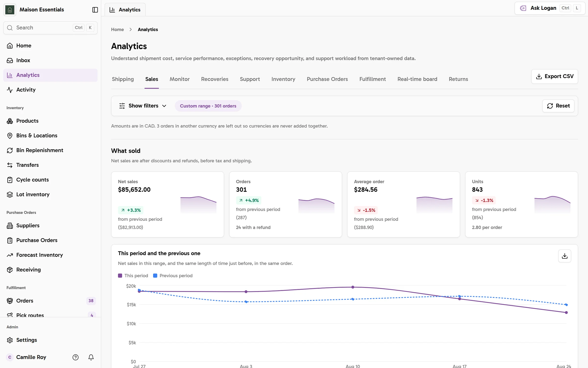The image size is (588, 368).
Task: Open Lot inventory
Action: point(50,195)
